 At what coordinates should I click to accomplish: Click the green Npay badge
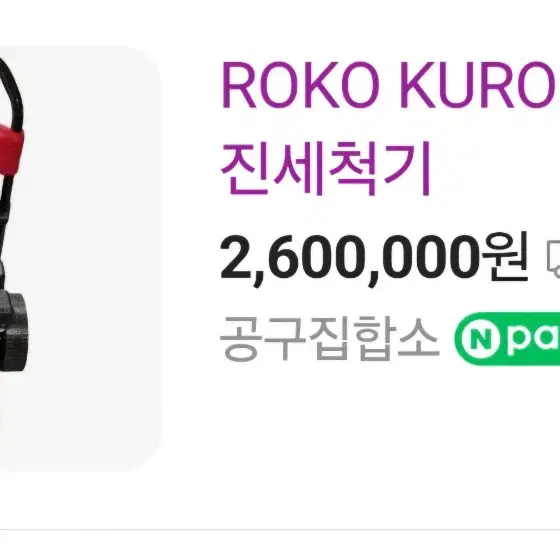pos(507,339)
